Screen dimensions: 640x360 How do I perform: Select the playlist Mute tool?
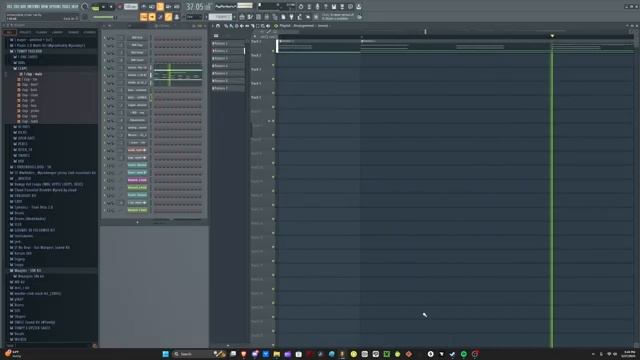point(242,26)
